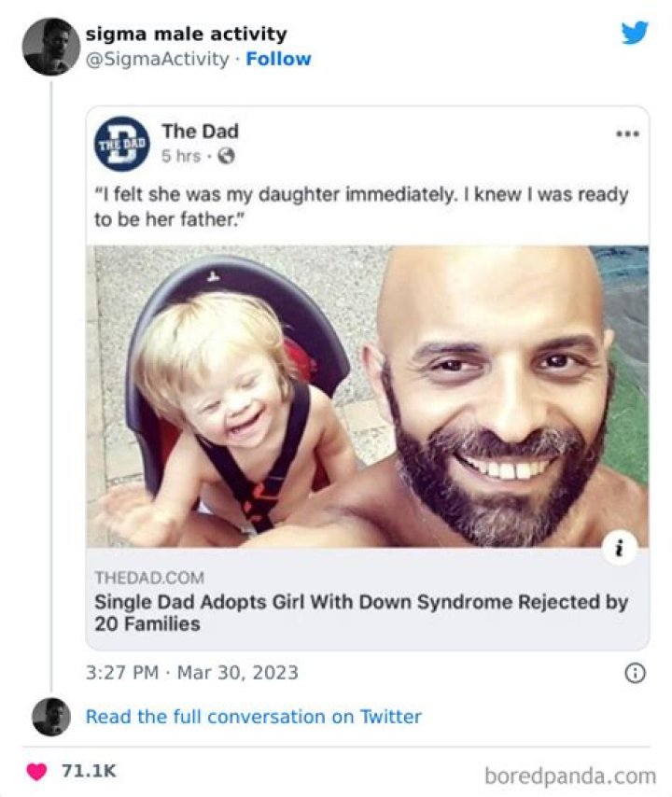Click the small avatar beside Read conversation
The width and height of the screenshot is (672, 797).
pyautogui.click(x=50, y=717)
